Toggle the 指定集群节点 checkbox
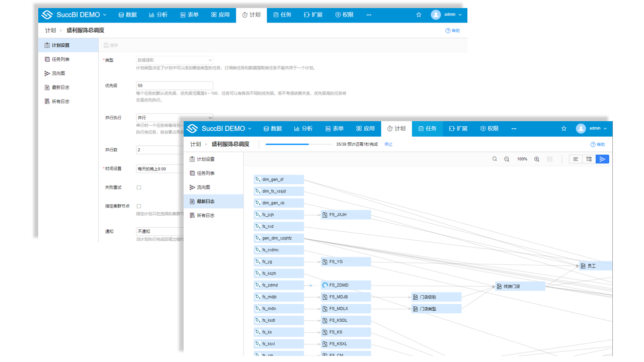 [139, 206]
